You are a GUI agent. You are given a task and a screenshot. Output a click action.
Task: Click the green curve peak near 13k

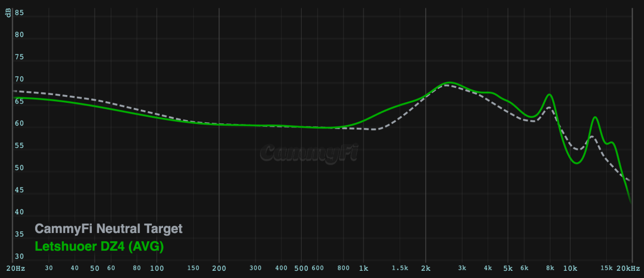pos(594,118)
